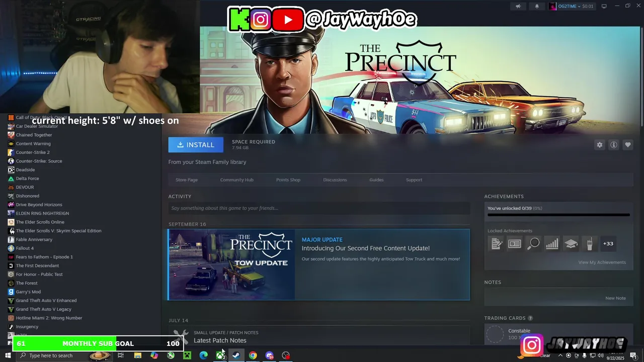Select The Elder Scrolls Online

40,222
